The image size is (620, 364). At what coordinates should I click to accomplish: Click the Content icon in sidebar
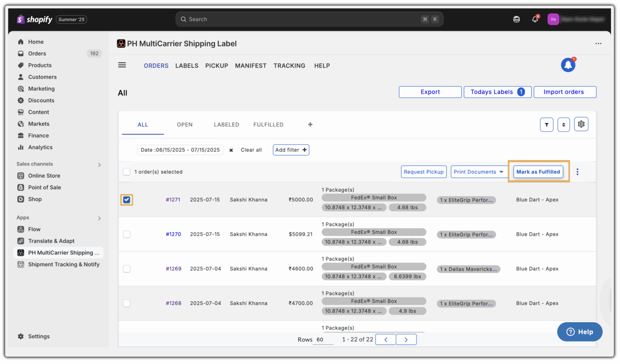point(20,112)
